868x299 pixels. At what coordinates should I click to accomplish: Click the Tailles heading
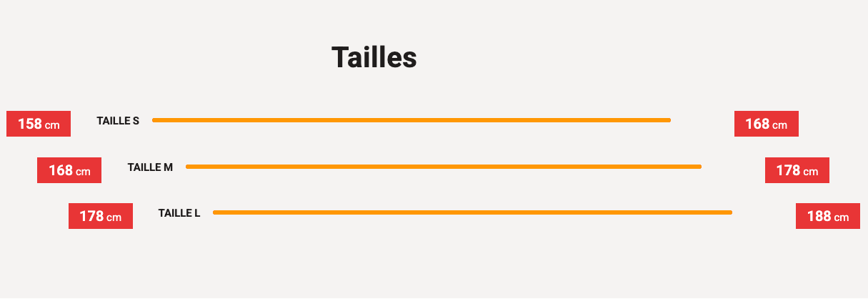(374, 57)
